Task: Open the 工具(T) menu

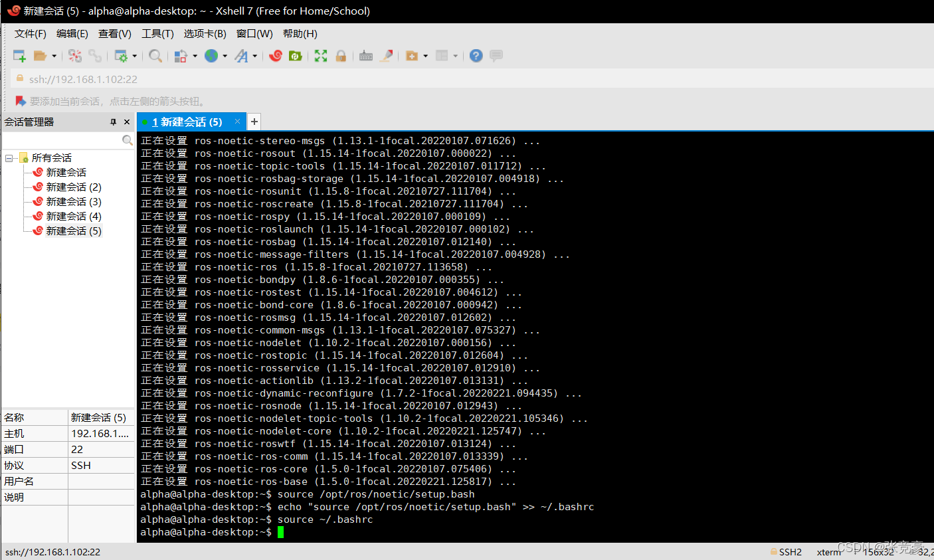Action: (x=157, y=33)
